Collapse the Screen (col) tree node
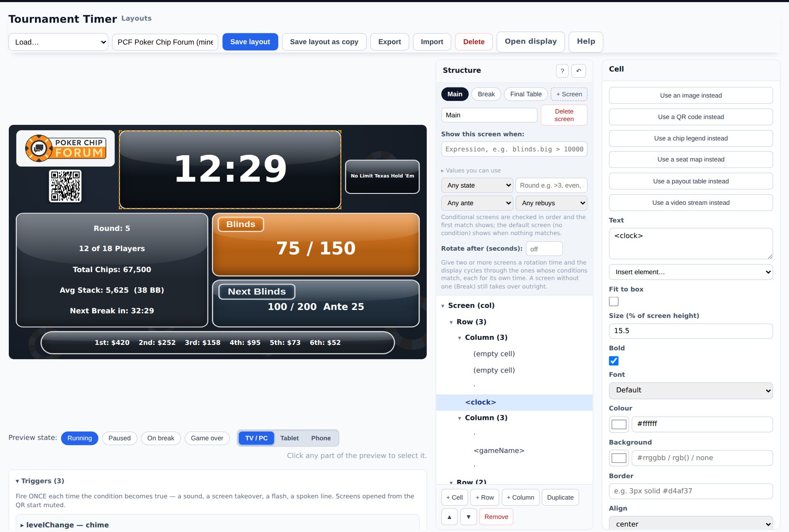This screenshot has height=532, width=789. [x=443, y=306]
